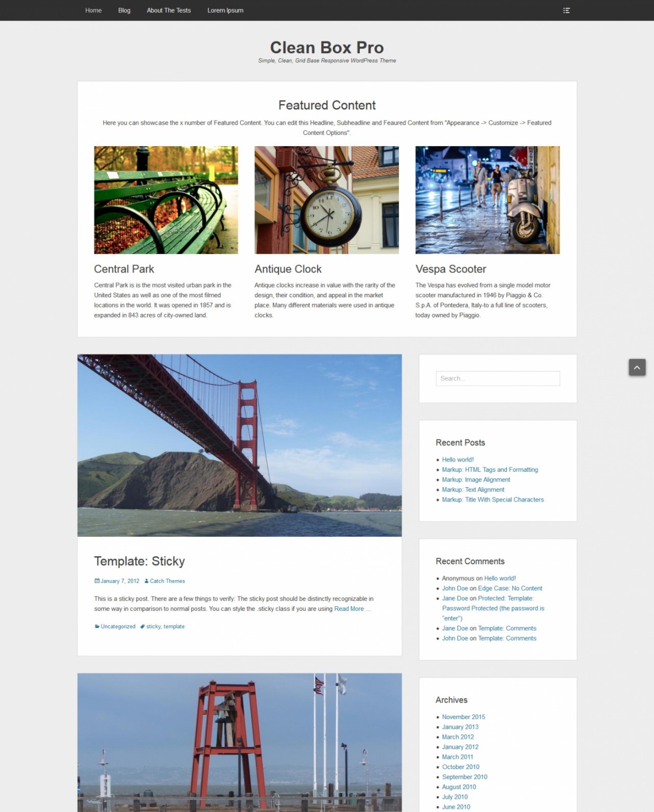The height and width of the screenshot is (812, 654).
Task: Go to About The Tests page
Action: (169, 10)
